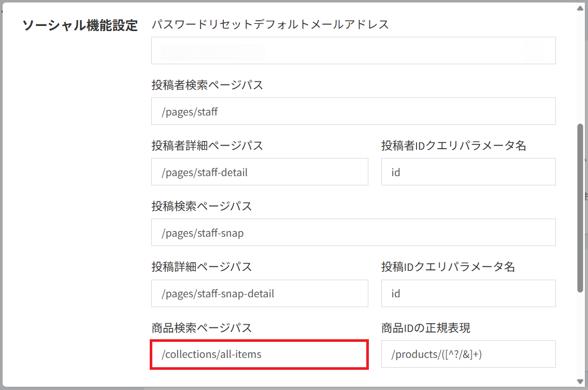Viewport: 588px width, 390px height.
Task: Click the 投稿者IDクエリパラメータ名 input containing id
Action: point(468,172)
